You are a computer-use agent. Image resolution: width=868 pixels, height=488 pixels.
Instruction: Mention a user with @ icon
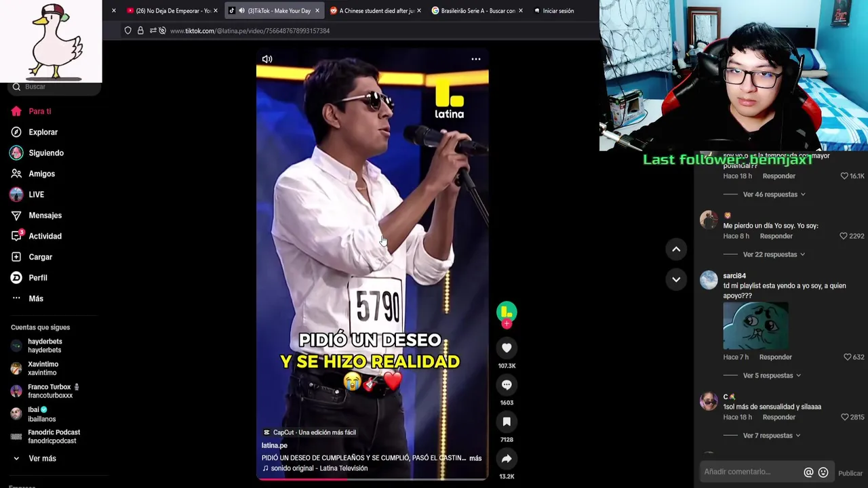[808, 472]
